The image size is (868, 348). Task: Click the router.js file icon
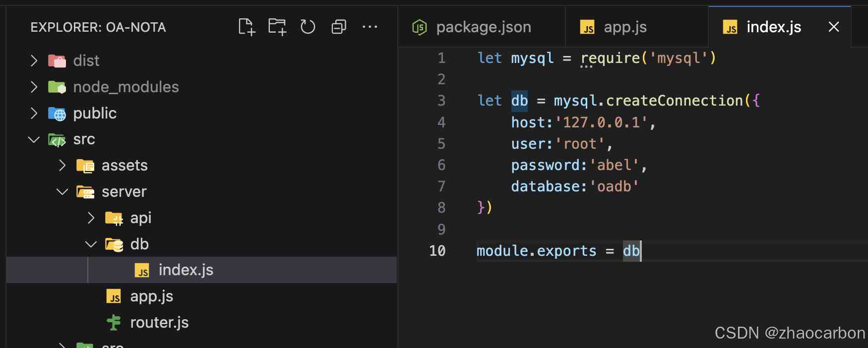point(114,323)
